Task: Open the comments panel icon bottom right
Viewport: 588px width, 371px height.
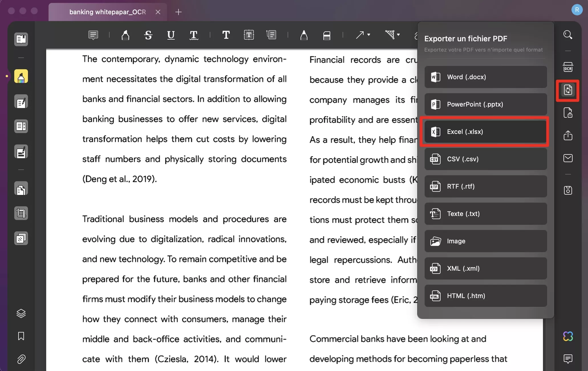Action: [568, 359]
